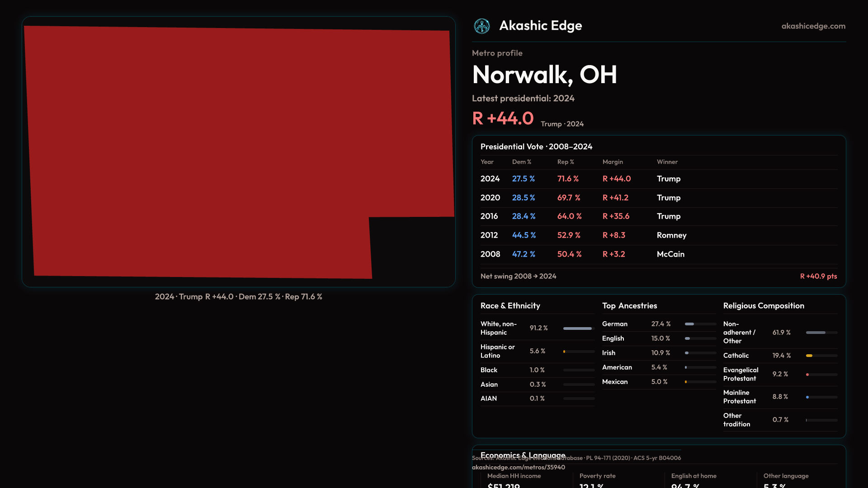Open the akashicedge.com link in header
868x488 pixels.
point(813,26)
